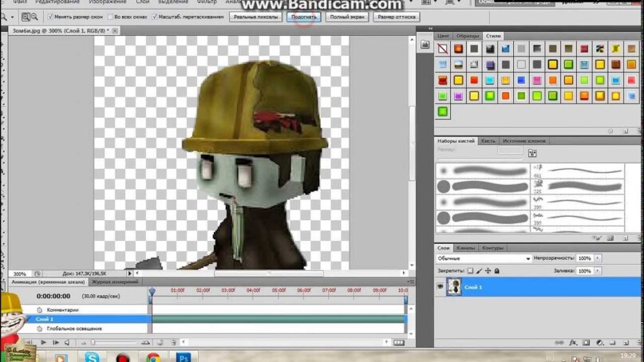Click the 0:00:00:00 timecode display
The height and width of the screenshot is (362, 644).
click(53, 297)
